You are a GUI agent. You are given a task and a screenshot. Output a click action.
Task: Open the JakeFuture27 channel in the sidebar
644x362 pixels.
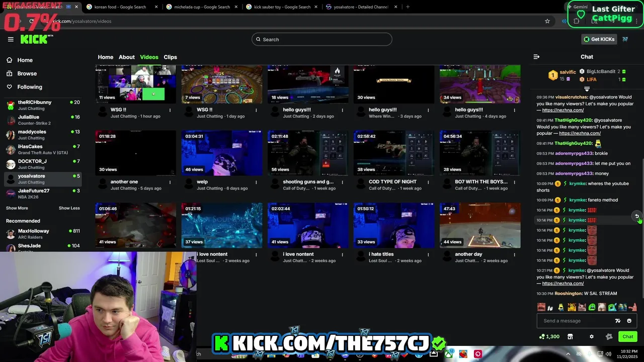click(x=42, y=194)
